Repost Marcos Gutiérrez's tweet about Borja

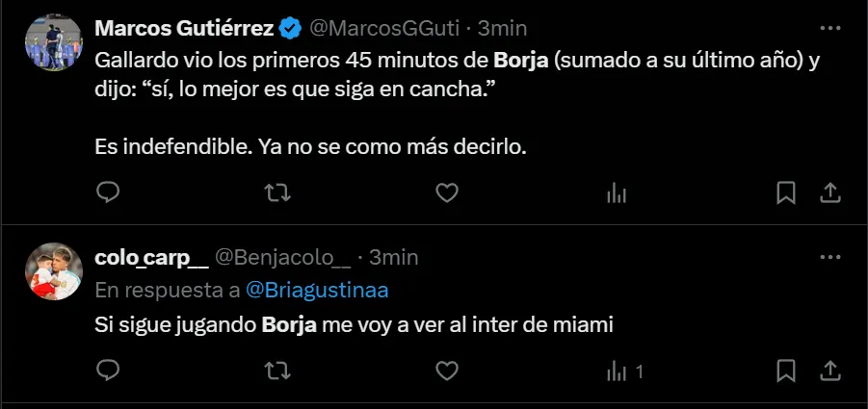(277, 193)
